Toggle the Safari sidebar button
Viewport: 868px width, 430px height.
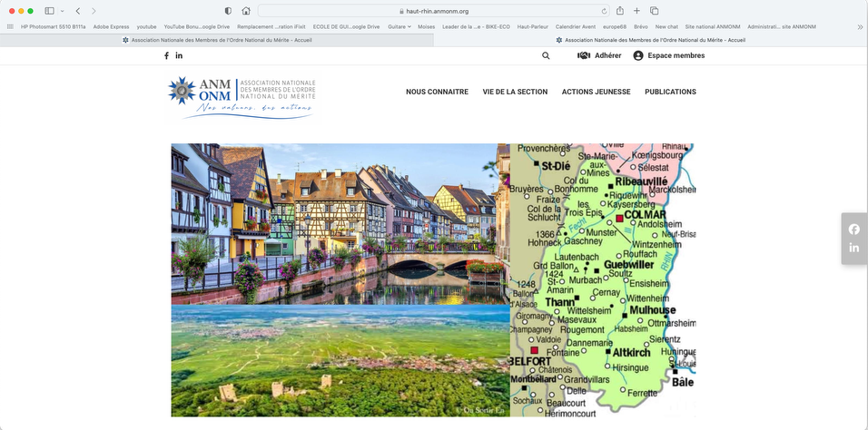(x=49, y=11)
